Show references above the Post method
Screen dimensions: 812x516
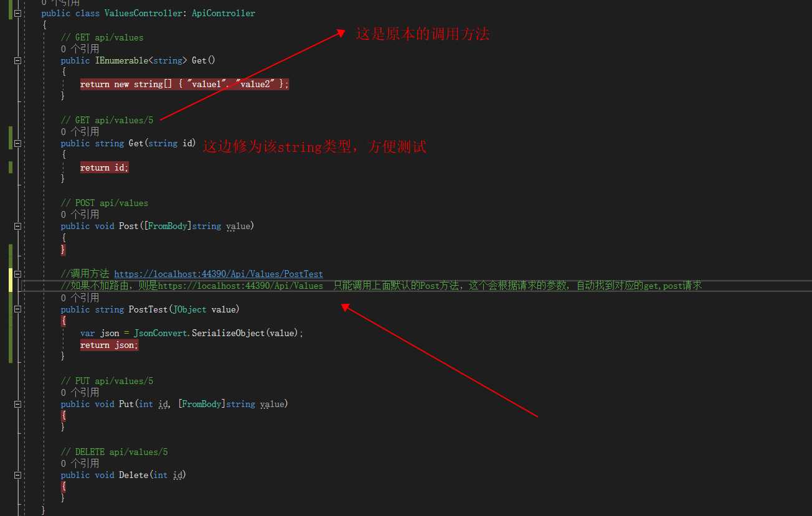click(x=80, y=214)
